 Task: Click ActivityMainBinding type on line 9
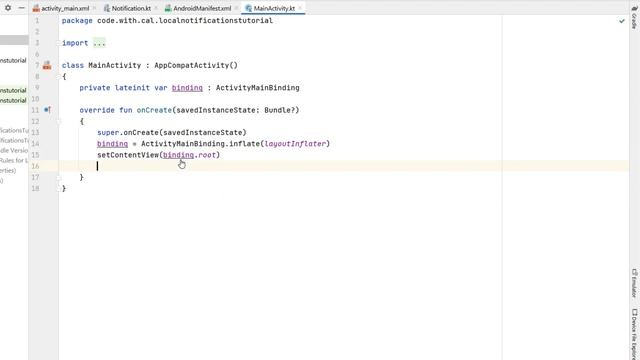pos(258,88)
